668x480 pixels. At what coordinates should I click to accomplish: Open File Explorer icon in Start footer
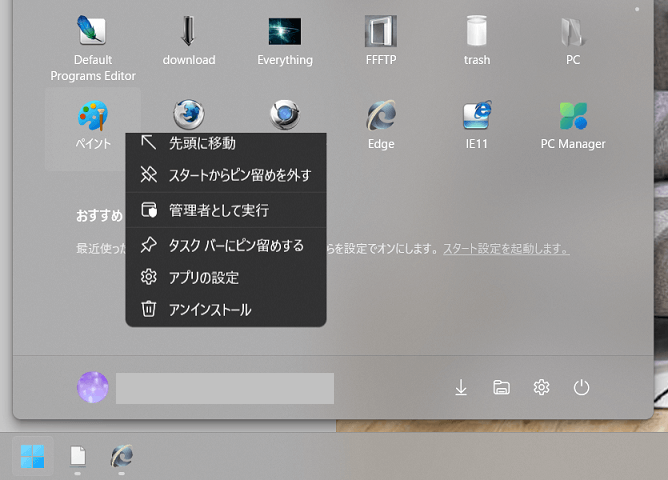pos(501,388)
